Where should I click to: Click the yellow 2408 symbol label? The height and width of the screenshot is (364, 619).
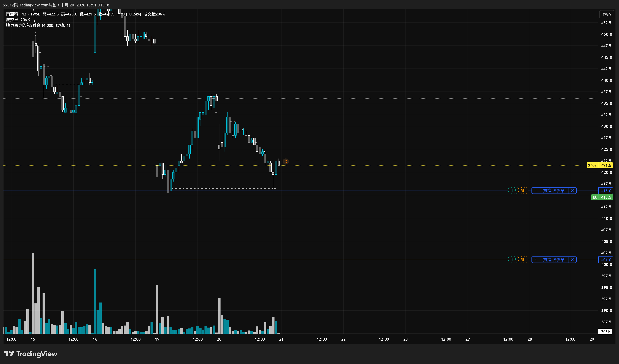coord(592,165)
